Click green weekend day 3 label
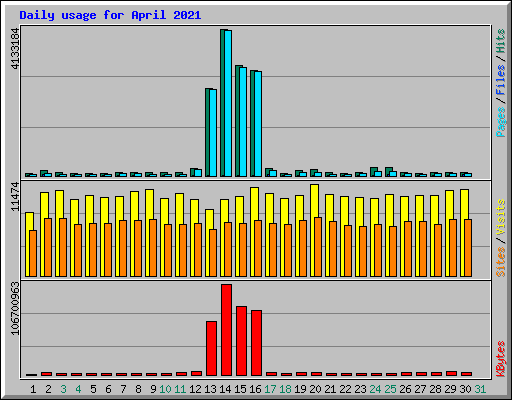Screen dimensions: 512x400 pos(63,389)
